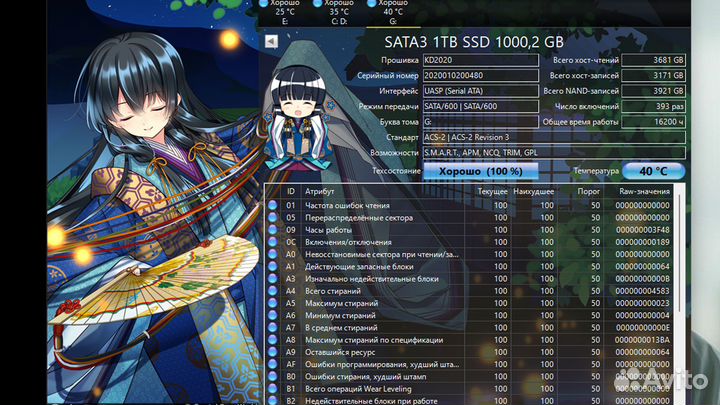
Task: Select the Всего стираний attribute name
Action: tap(333, 291)
